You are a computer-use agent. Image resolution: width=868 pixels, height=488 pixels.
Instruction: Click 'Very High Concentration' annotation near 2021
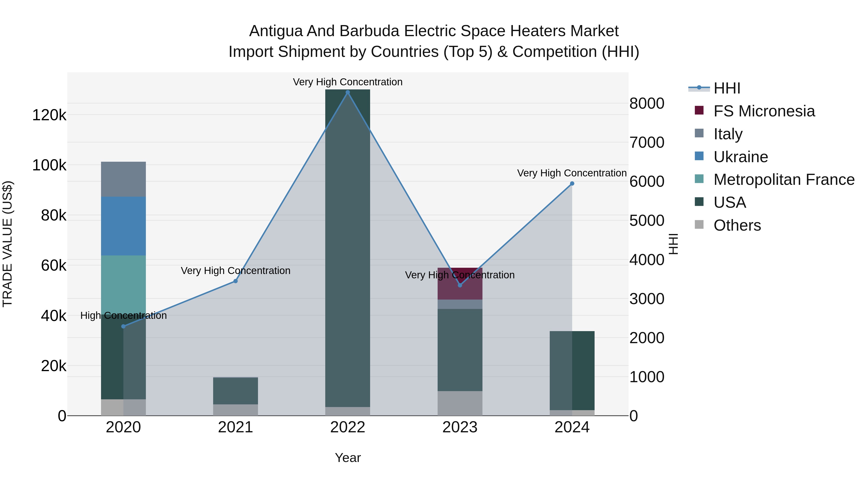point(236,270)
